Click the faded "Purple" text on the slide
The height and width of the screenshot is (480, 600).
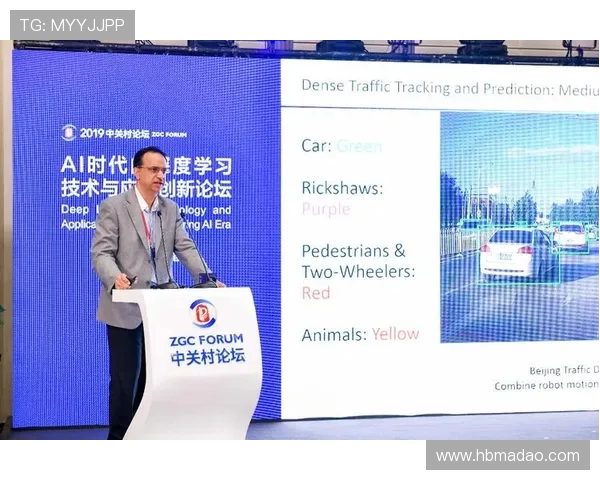(326, 209)
